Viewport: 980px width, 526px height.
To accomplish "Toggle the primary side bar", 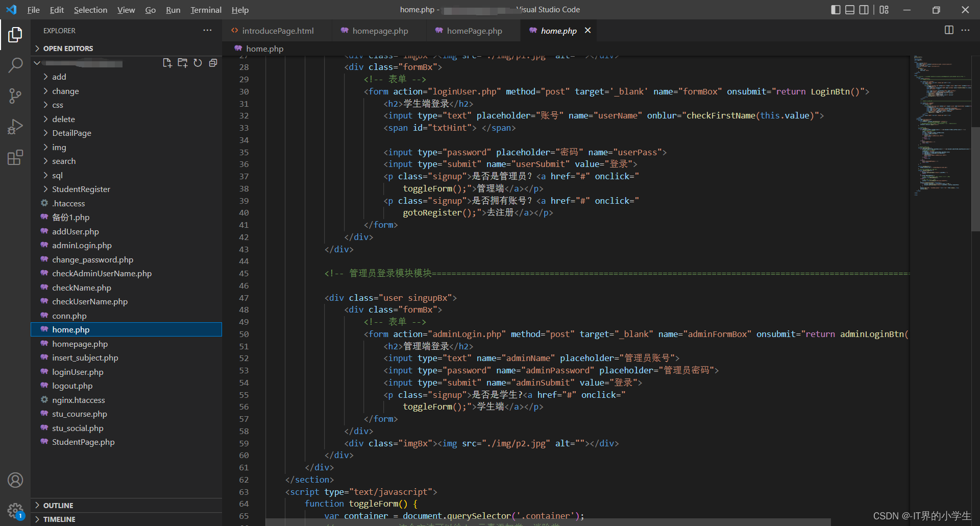I will coord(836,10).
